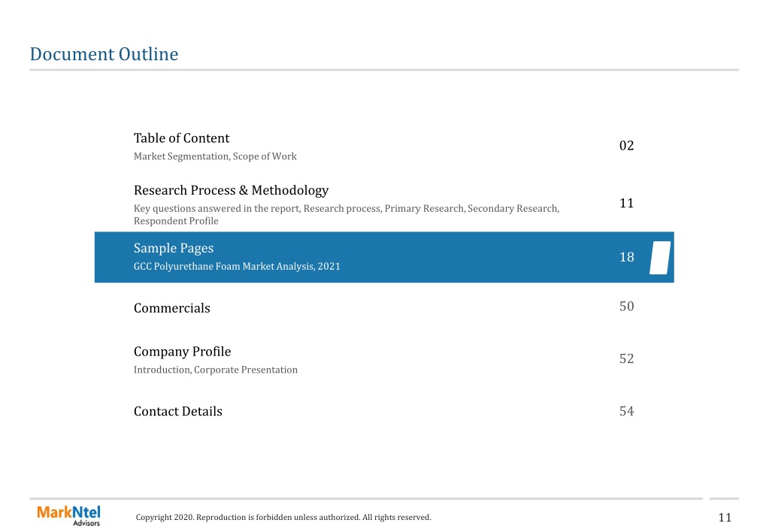The width and height of the screenshot is (769, 532).
Task: Click the MarkNtel Advisors logo
Action: 68,515
